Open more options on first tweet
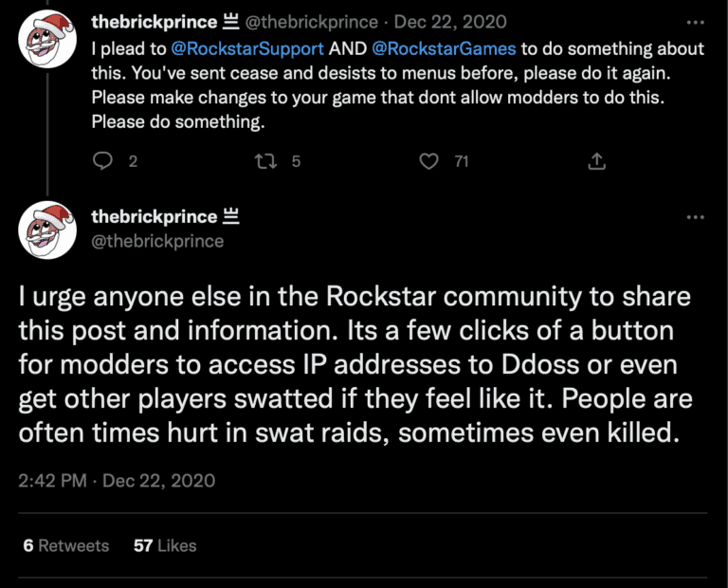Viewport: 728px width, 588px height. coord(695,22)
